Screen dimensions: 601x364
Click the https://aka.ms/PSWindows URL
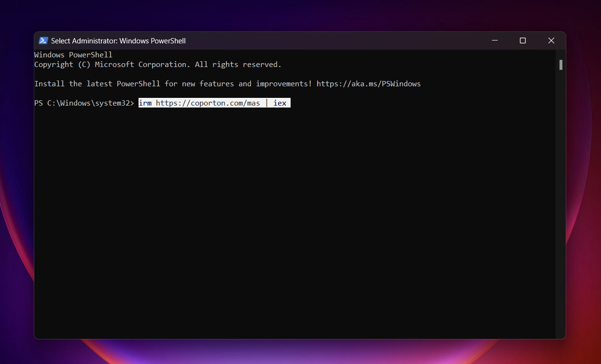click(368, 84)
